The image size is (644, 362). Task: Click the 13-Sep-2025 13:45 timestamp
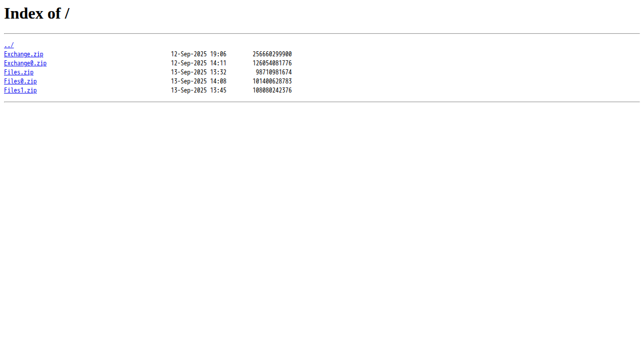[x=199, y=90]
